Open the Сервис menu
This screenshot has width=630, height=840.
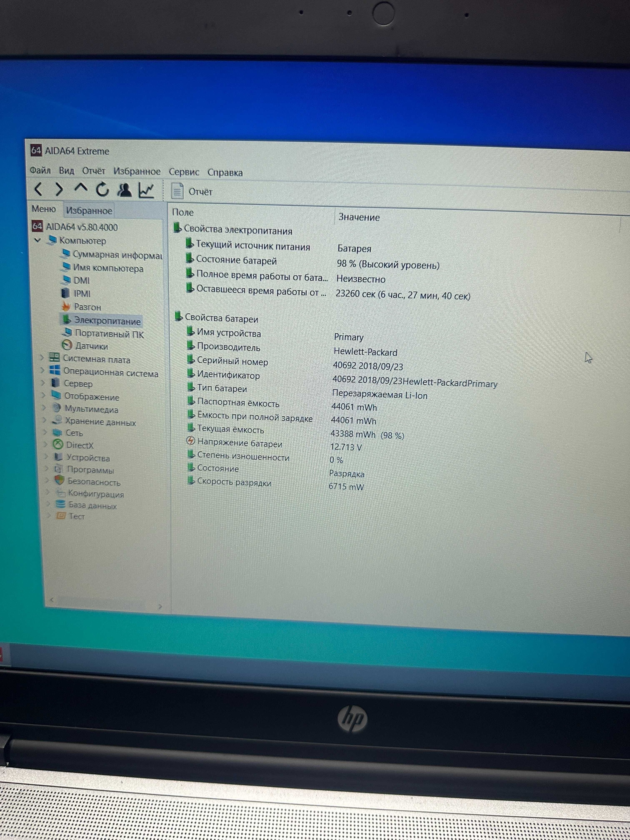[x=184, y=172]
